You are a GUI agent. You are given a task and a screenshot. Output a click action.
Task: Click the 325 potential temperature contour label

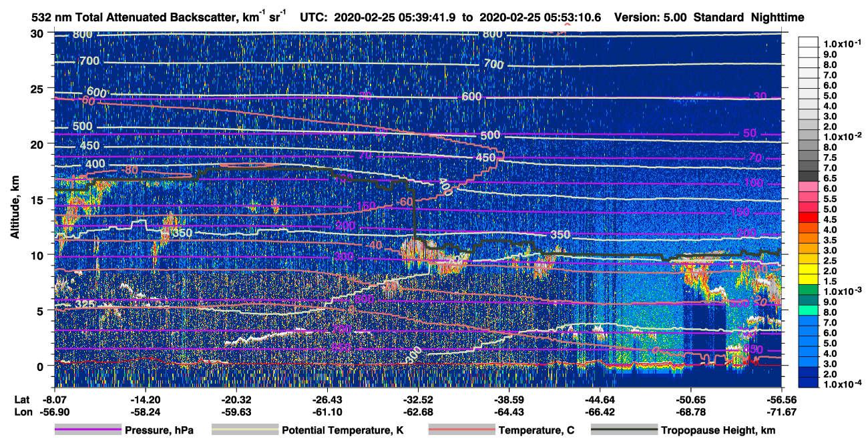(x=84, y=304)
